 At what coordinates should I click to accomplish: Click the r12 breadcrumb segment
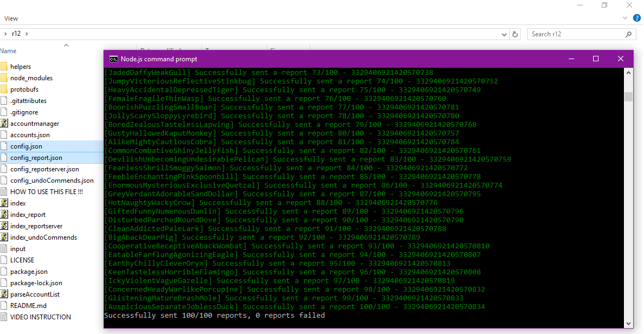16,34
